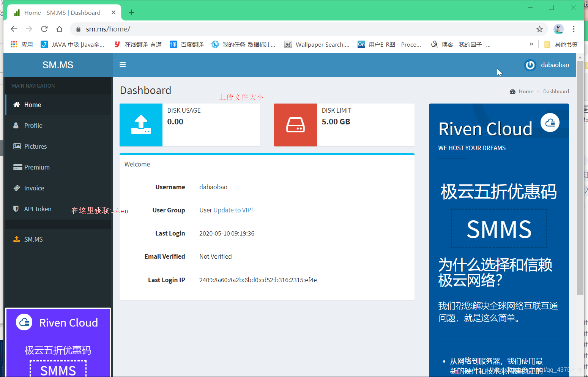This screenshot has height=377, width=588.
Task: Close the Home - SM.MS tab
Action: tap(114, 13)
